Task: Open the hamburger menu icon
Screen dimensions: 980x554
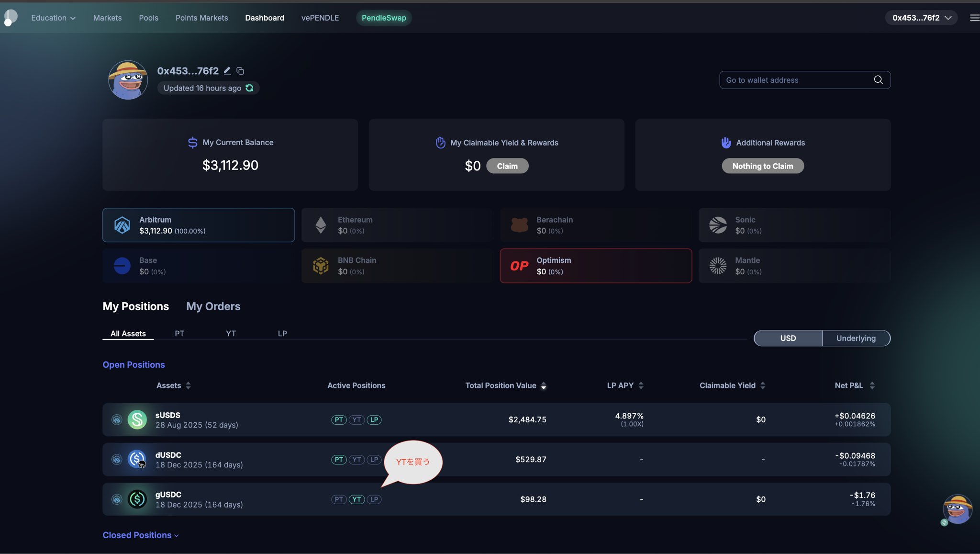Action: click(974, 18)
